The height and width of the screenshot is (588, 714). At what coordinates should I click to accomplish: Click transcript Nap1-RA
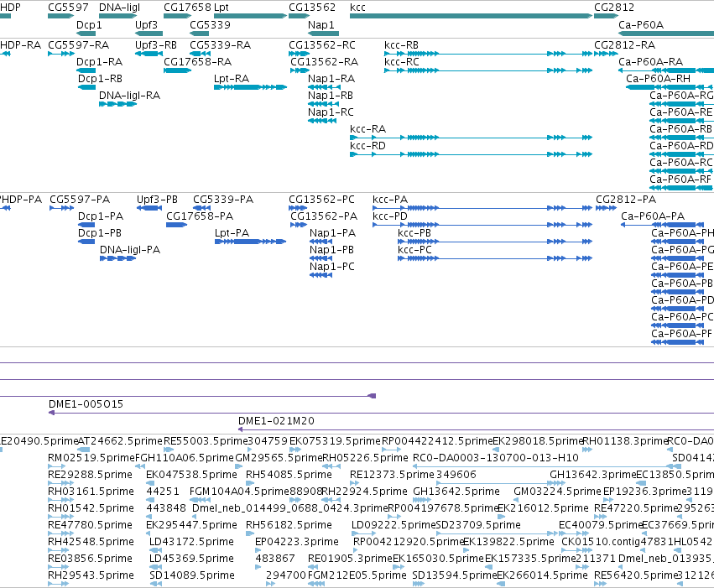tap(331, 79)
